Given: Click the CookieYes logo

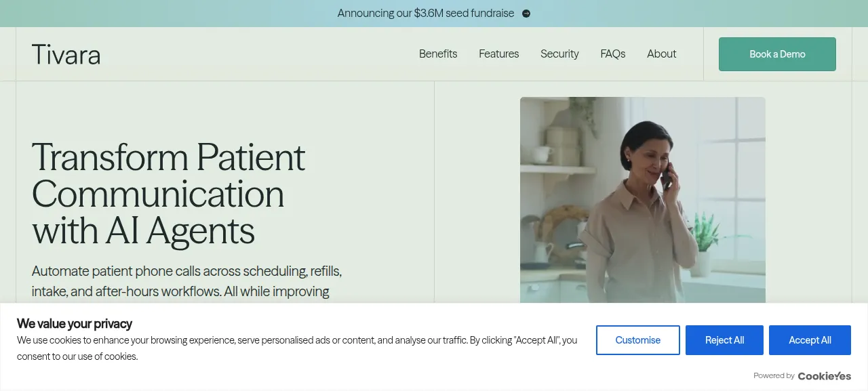Looking at the screenshot, I should (824, 376).
